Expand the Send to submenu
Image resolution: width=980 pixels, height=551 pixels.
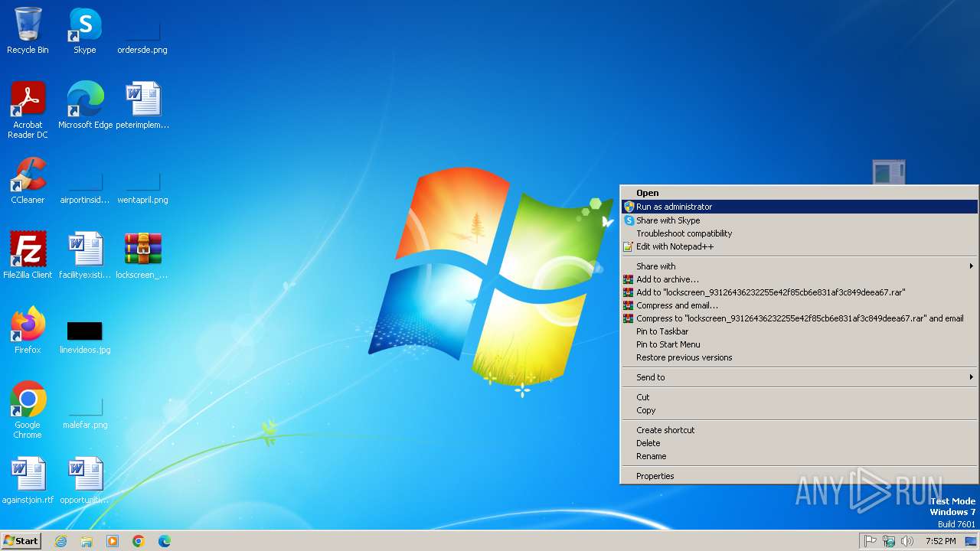799,377
